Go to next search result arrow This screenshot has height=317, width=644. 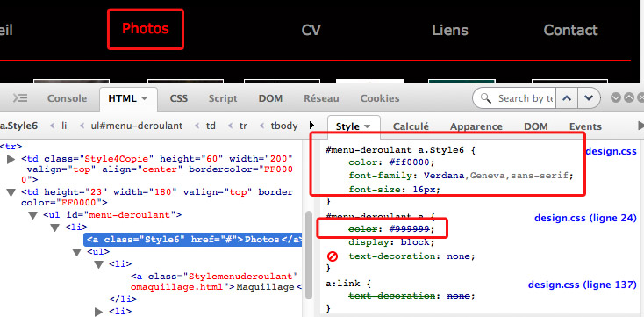pyautogui.click(x=589, y=98)
